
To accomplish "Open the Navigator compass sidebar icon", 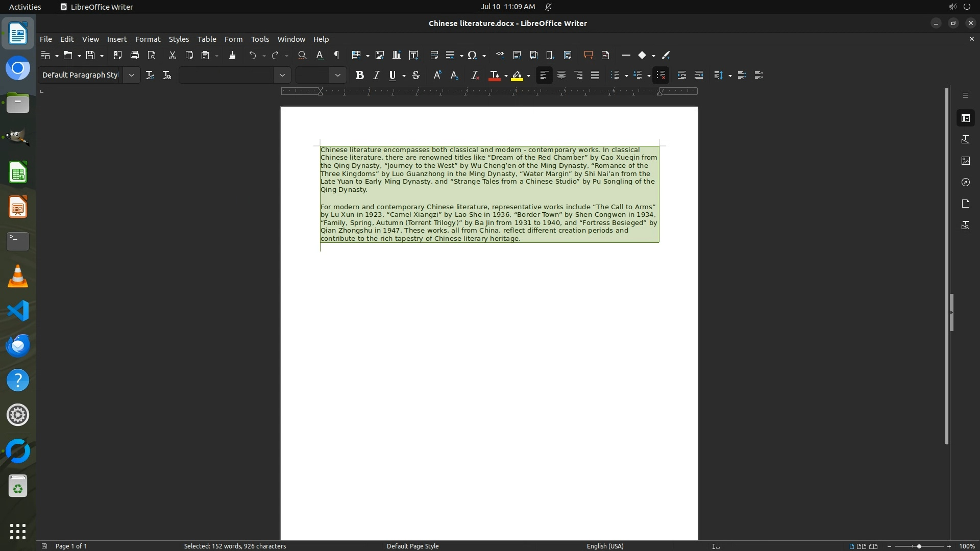I will point(965,182).
